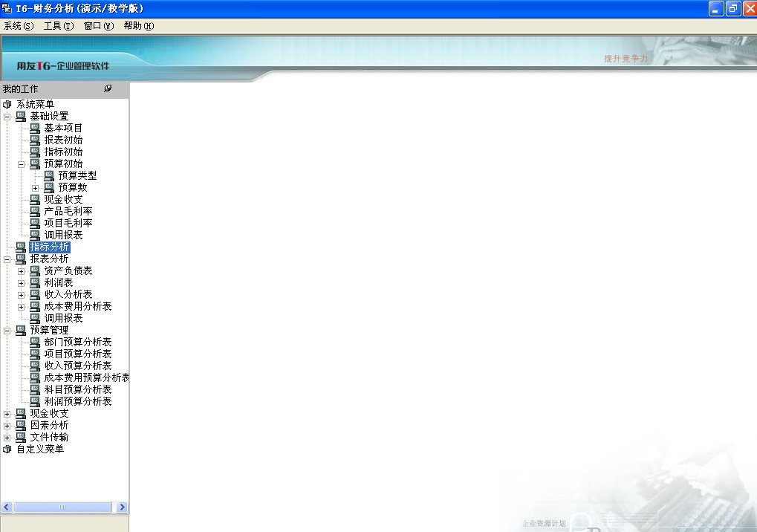
Task: Click the 部门预算分析表 item icon
Action: 35,342
